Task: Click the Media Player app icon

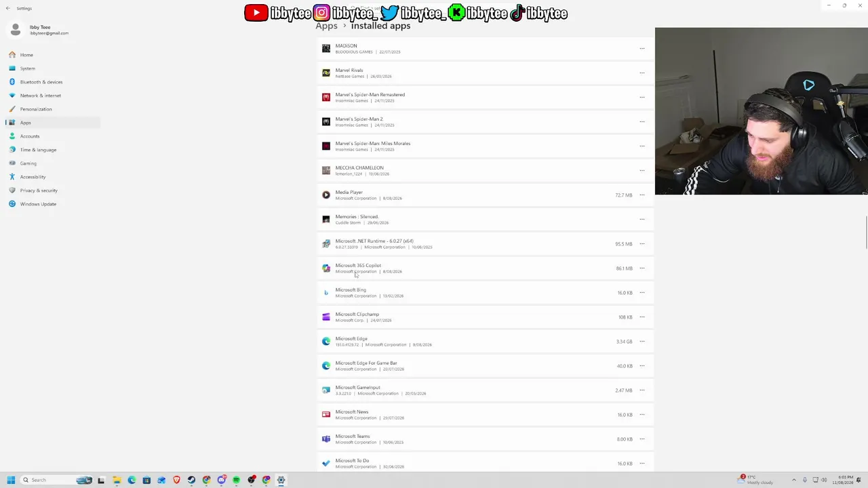Action: (326, 195)
